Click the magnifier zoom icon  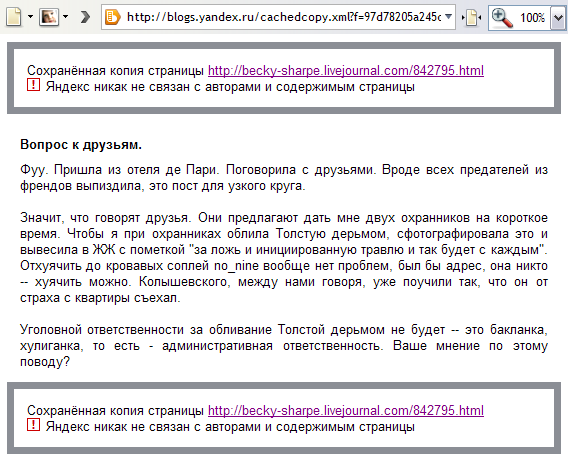pyautogui.click(x=502, y=18)
